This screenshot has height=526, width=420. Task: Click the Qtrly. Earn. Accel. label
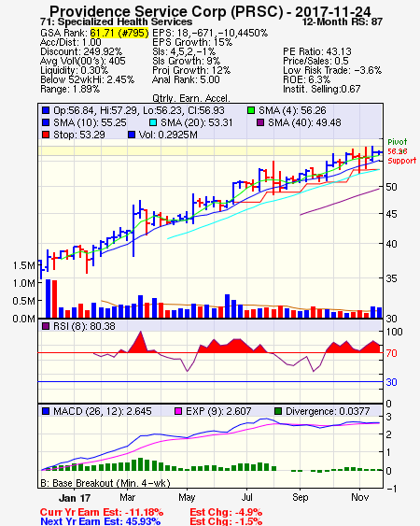191,99
